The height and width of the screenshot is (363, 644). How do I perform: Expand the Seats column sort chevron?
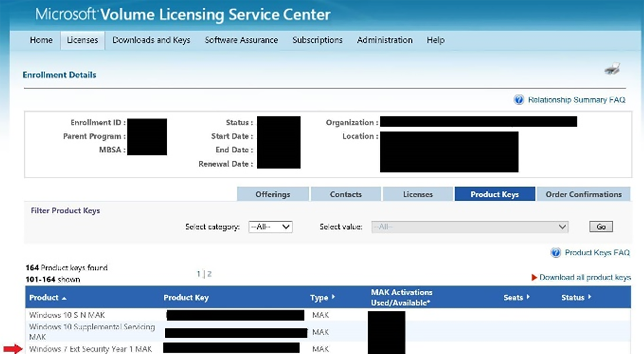528,296
